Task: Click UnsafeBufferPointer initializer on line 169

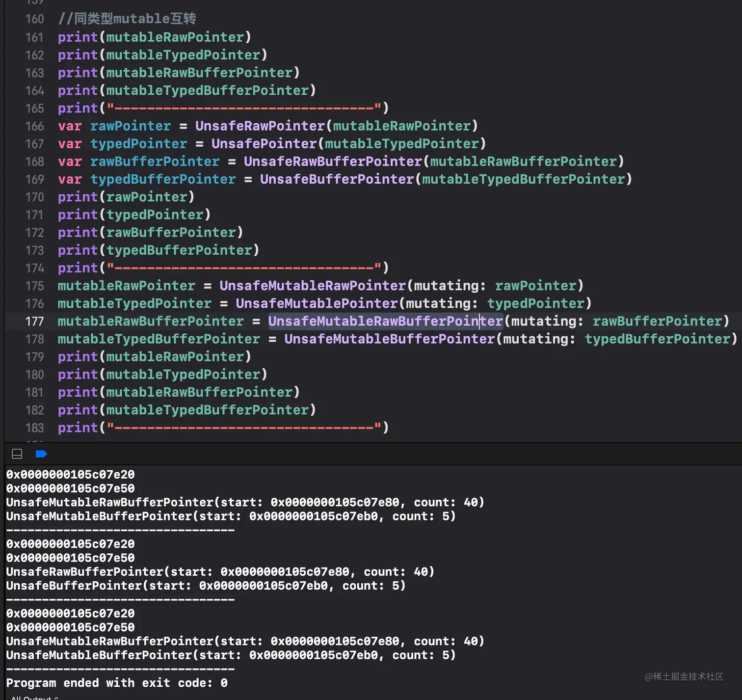Action: 337,179
